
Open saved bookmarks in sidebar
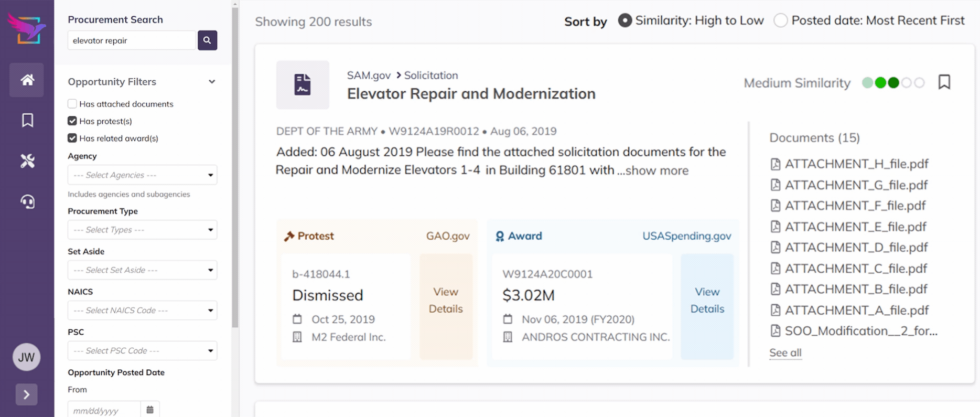(x=27, y=120)
